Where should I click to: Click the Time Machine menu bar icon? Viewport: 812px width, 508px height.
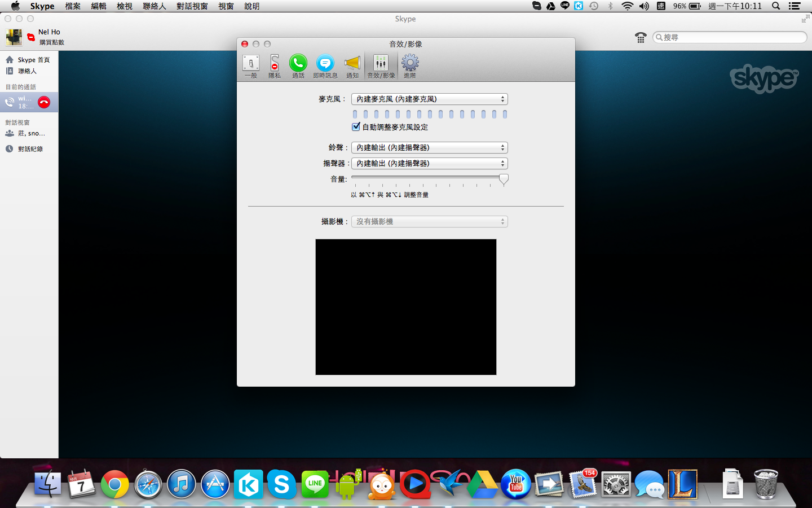[594, 6]
